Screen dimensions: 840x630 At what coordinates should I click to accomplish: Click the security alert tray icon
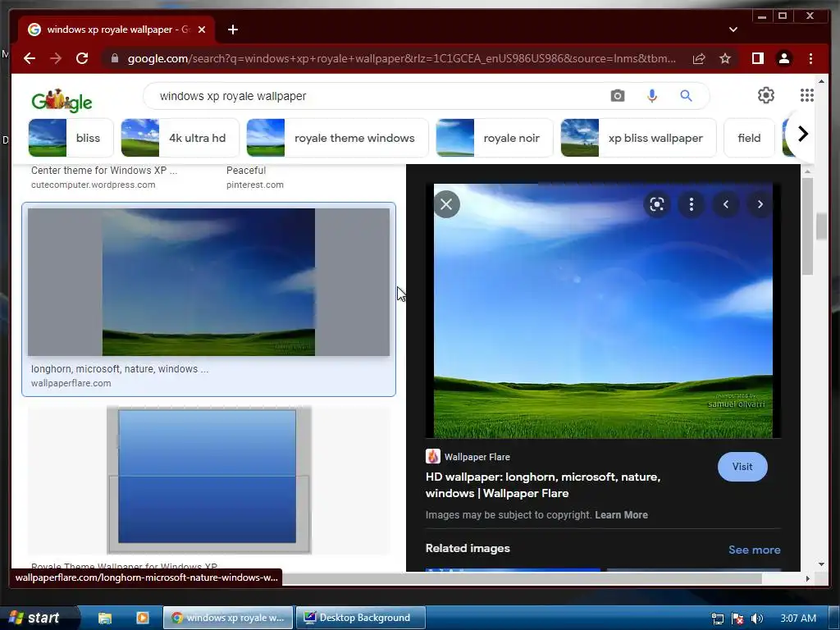coord(737,619)
